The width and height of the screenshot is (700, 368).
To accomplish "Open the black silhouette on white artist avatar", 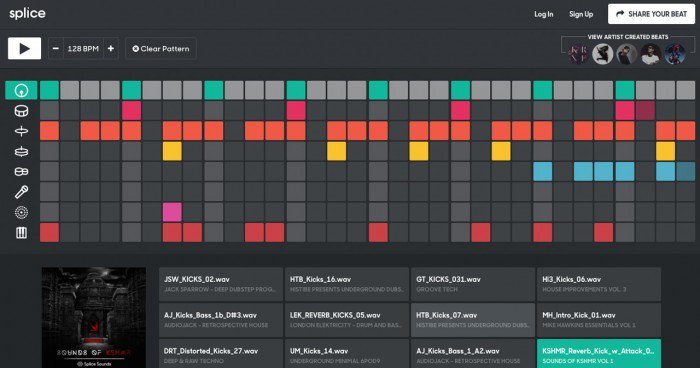I will tap(603, 54).
